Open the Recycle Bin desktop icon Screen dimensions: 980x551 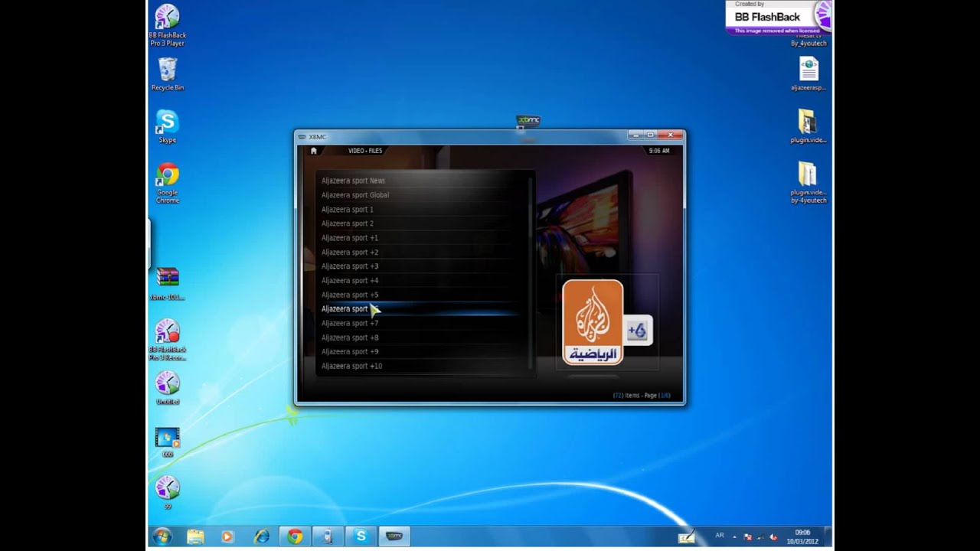coord(167,74)
